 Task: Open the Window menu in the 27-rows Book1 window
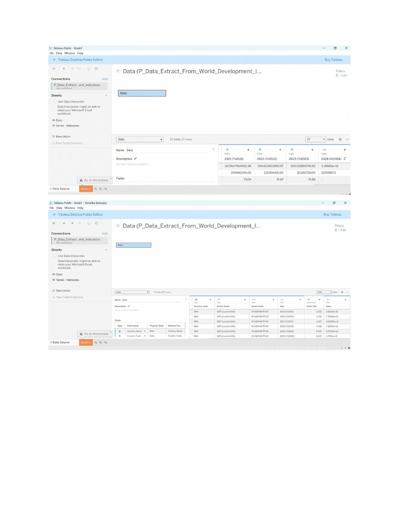click(70, 54)
